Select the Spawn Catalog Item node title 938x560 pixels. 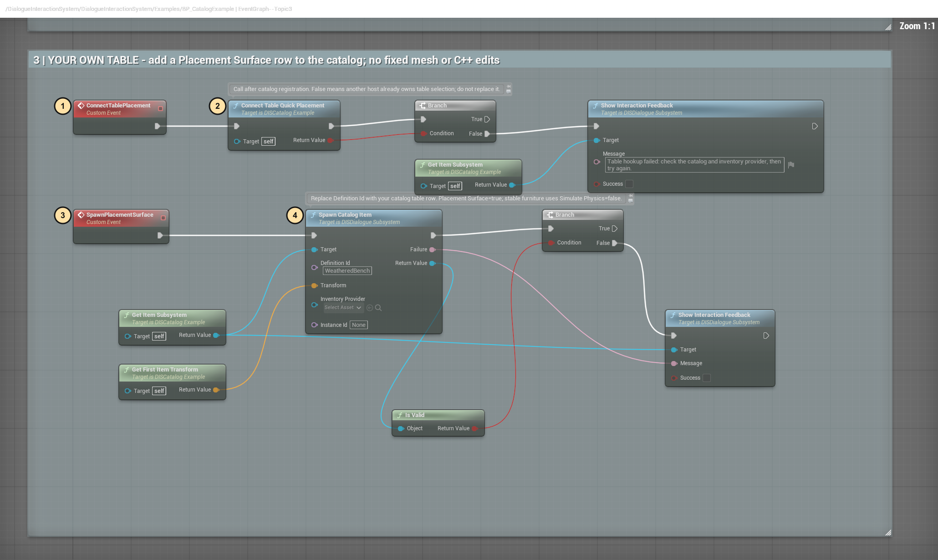point(345,215)
